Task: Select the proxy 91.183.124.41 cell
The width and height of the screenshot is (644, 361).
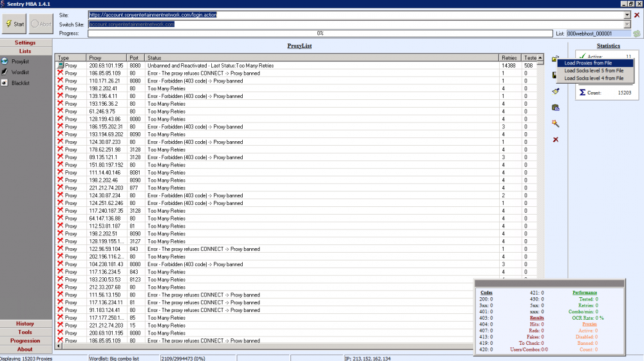Action: 106,310
